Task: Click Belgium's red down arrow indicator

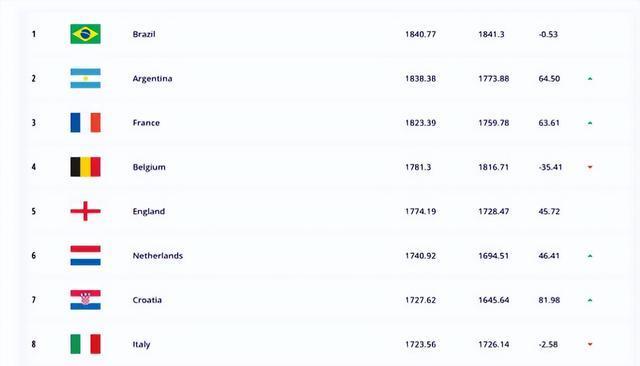Action: click(590, 167)
